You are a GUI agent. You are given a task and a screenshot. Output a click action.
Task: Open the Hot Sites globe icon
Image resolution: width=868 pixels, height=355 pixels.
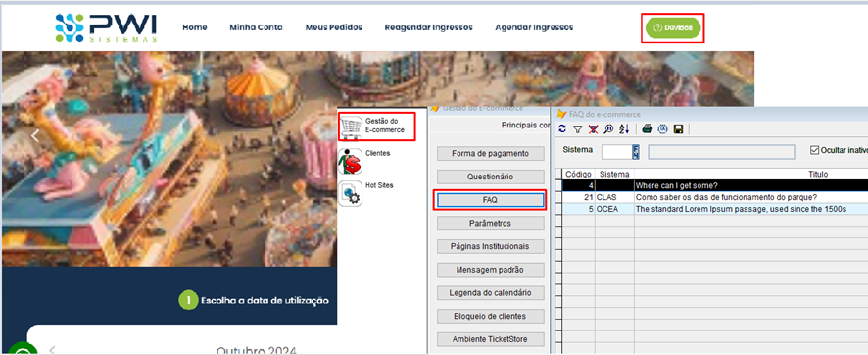[350, 194]
